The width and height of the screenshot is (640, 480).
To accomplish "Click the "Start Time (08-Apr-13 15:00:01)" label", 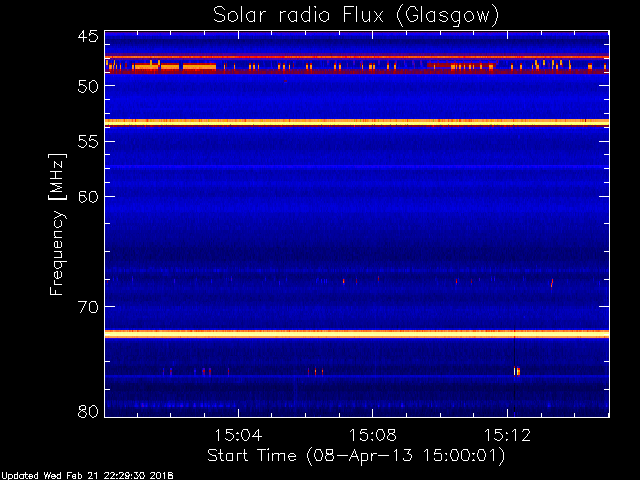I will click(356, 455).
